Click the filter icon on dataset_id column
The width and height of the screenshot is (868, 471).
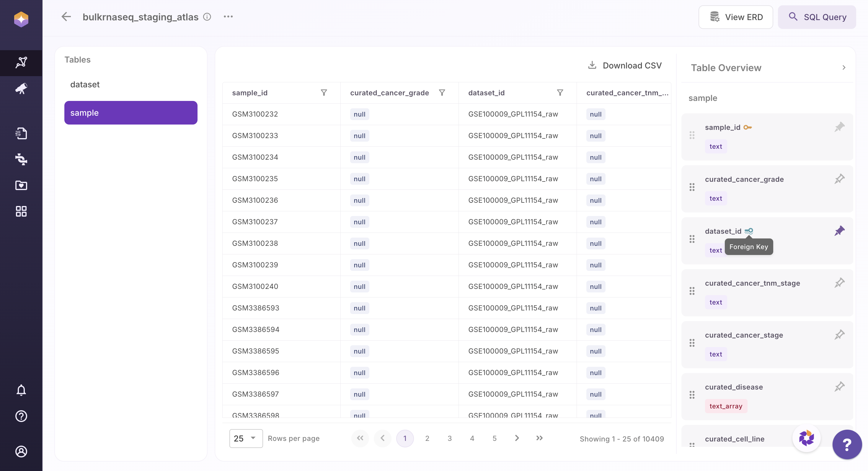point(560,93)
